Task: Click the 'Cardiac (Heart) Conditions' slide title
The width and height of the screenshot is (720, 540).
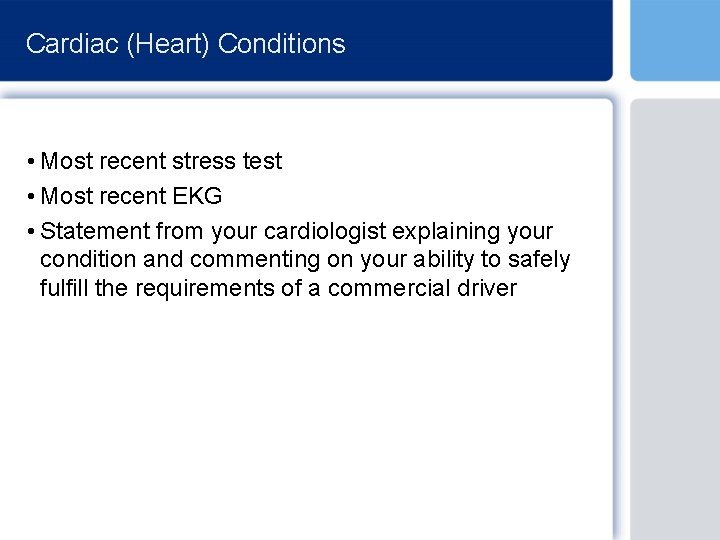Action: pos(185,44)
